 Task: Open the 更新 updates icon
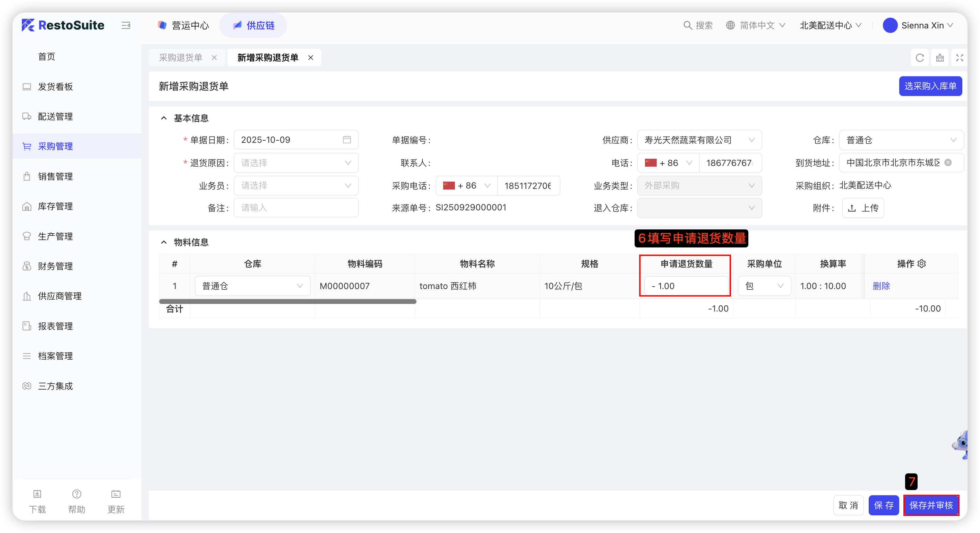[x=116, y=494]
